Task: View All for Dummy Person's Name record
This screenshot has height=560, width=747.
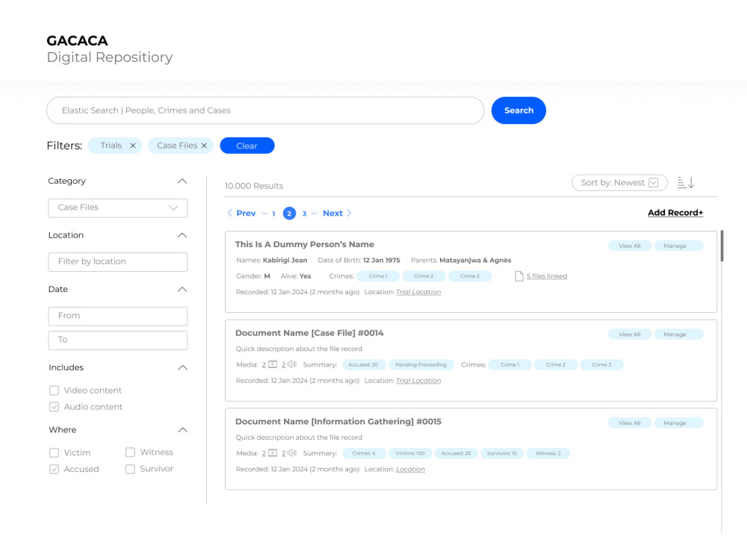Action: 629,246
